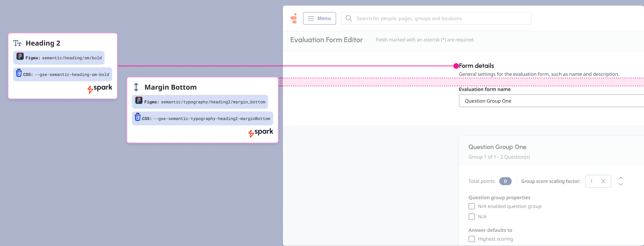644x246 pixels.
Task: Click the scaling factor value 1
Action: point(591,181)
